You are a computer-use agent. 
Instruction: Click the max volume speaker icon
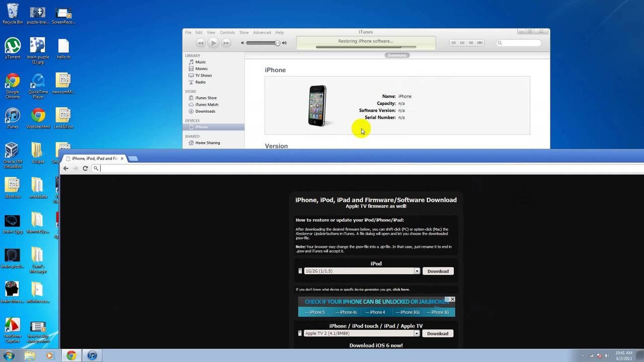coord(284,43)
